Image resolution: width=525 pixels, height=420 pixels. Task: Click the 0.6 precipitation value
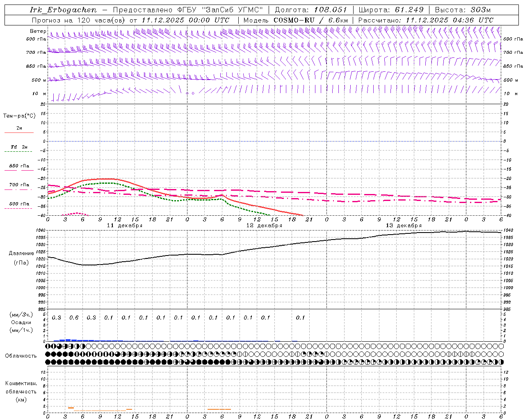tap(74, 317)
